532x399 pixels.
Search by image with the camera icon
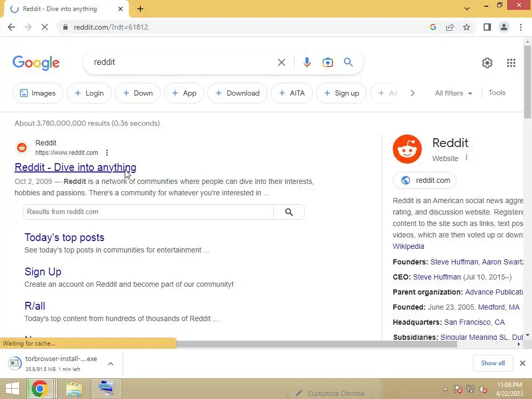pos(327,62)
